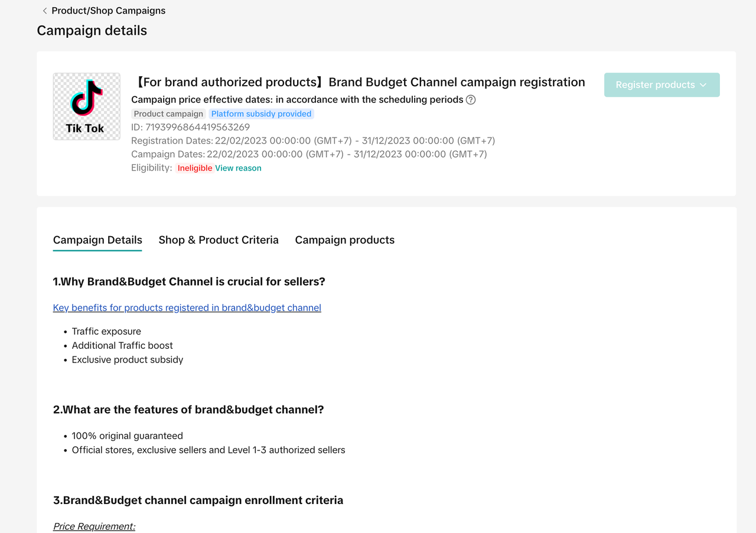
Task: Click the Brand Budget Channel campaign title
Action: coord(358,82)
